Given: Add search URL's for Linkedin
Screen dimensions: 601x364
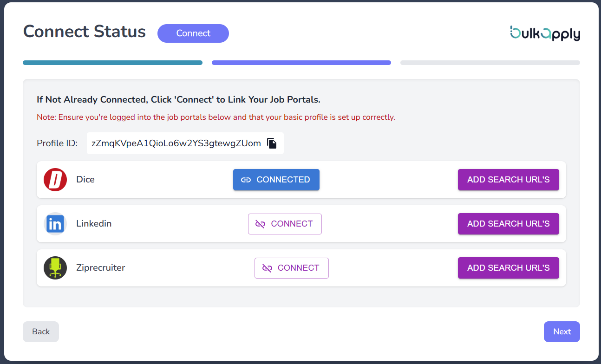Looking at the screenshot, I should point(508,224).
